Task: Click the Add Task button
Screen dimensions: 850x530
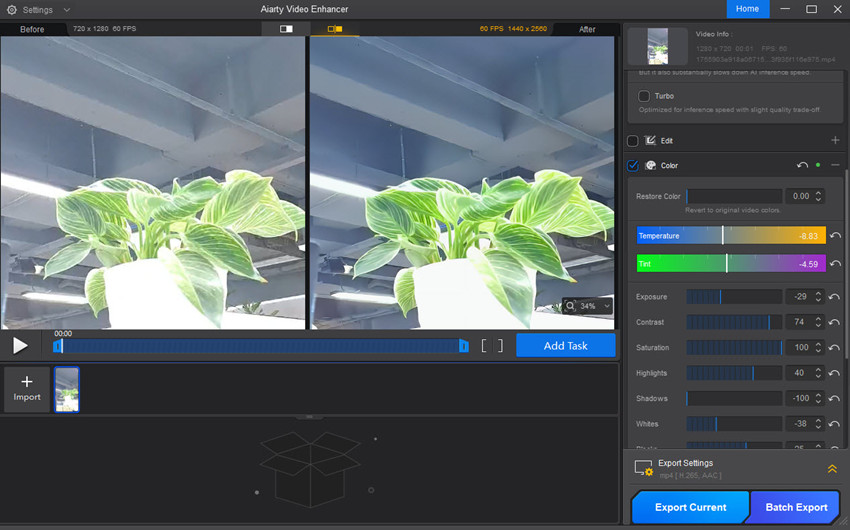Action: 565,345
